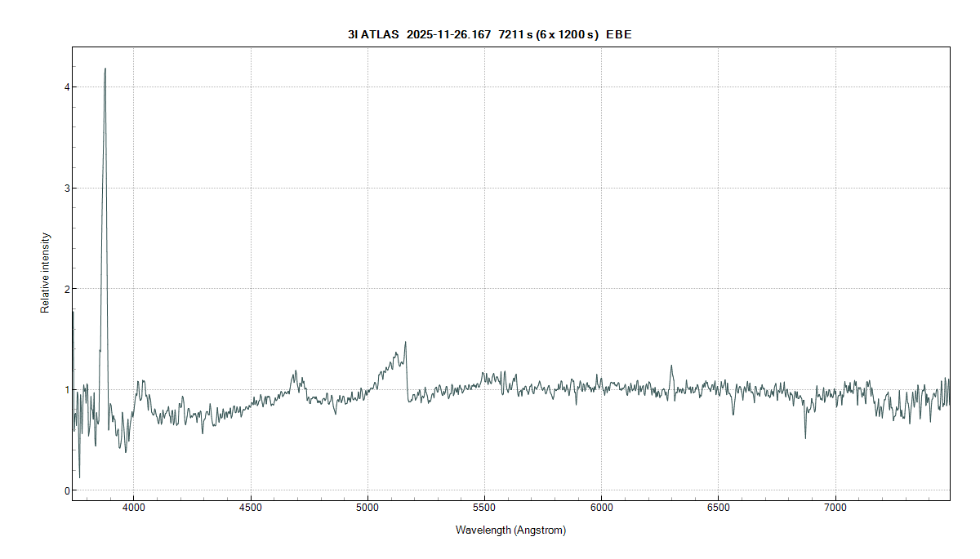Viewport: 980px width, 559px height.
Task: Click the small emission bump near 4700 Angstrom
Action: click(294, 372)
